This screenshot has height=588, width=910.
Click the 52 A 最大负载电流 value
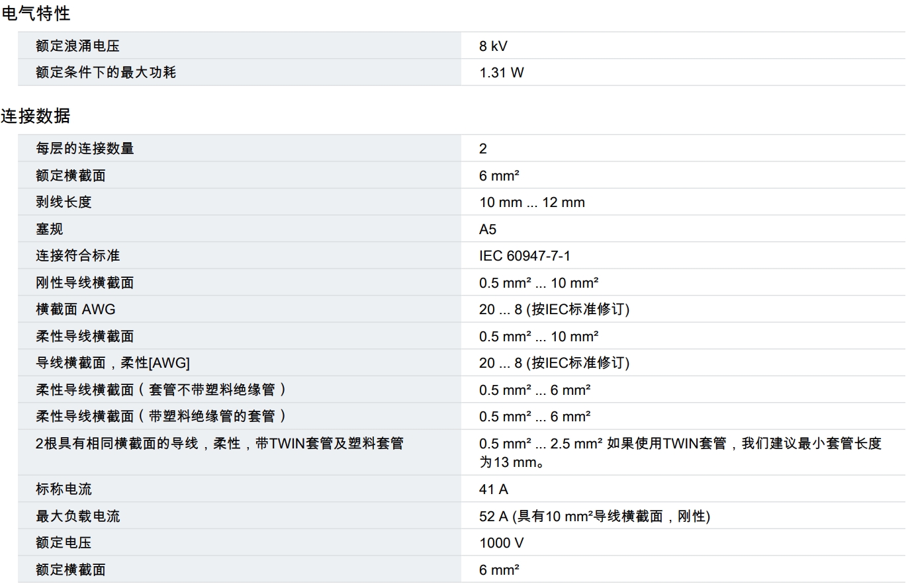(594, 516)
